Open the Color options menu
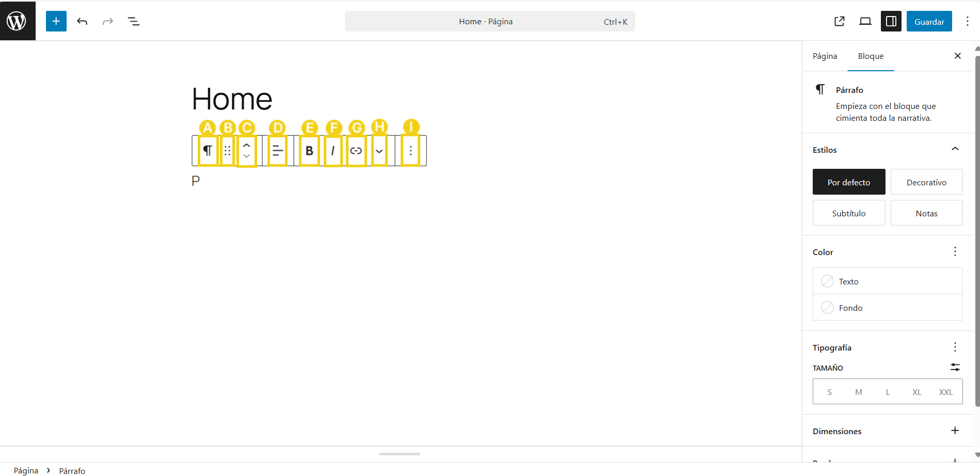 click(x=955, y=251)
